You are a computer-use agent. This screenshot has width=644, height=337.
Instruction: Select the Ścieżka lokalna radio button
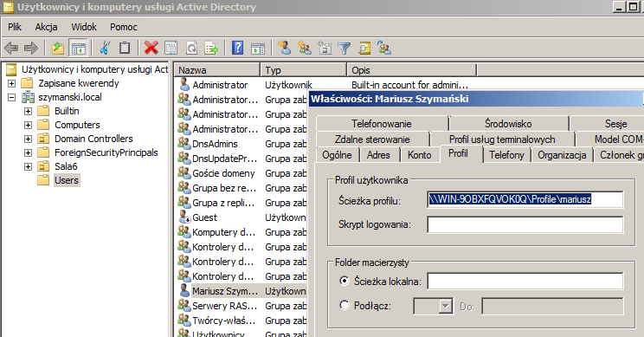345,281
